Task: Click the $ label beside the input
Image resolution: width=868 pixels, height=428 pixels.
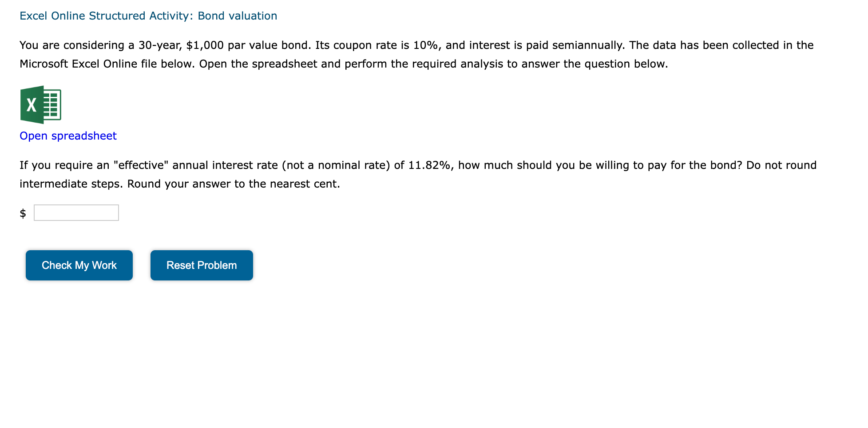Action: click(x=23, y=213)
